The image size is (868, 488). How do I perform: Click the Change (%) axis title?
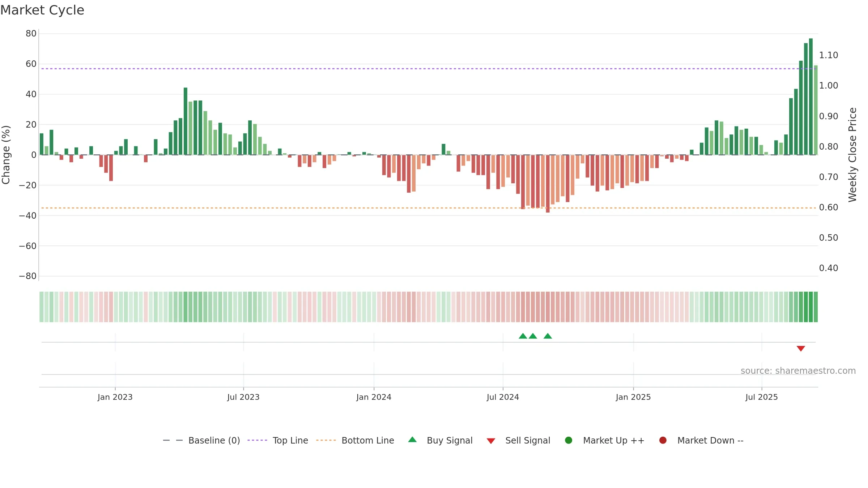pos(6,155)
